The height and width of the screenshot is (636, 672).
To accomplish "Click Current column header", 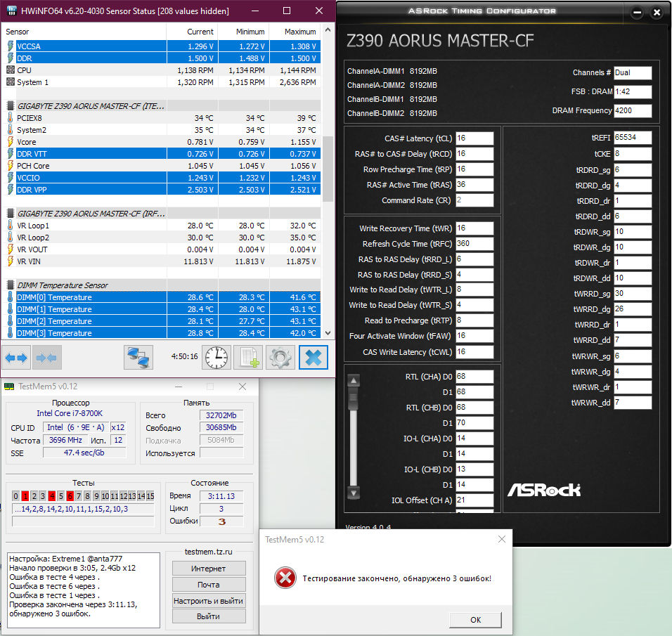I will (x=192, y=32).
